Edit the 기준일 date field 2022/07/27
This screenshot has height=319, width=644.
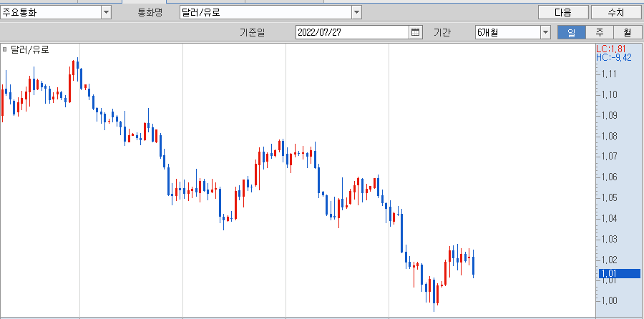352,32
